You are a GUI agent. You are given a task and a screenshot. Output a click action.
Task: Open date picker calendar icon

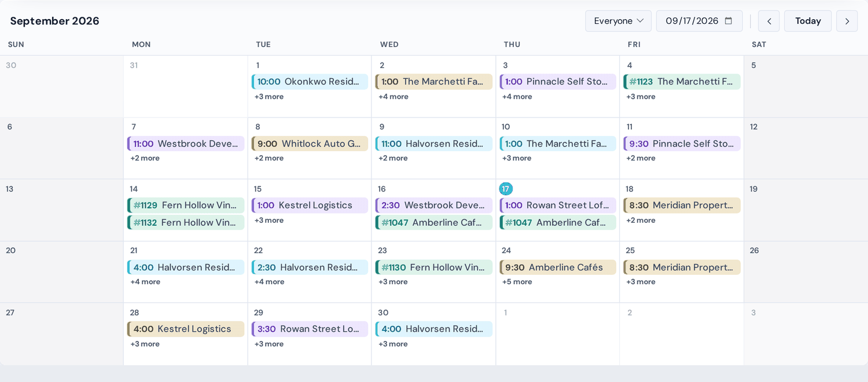tap(729, 21)
